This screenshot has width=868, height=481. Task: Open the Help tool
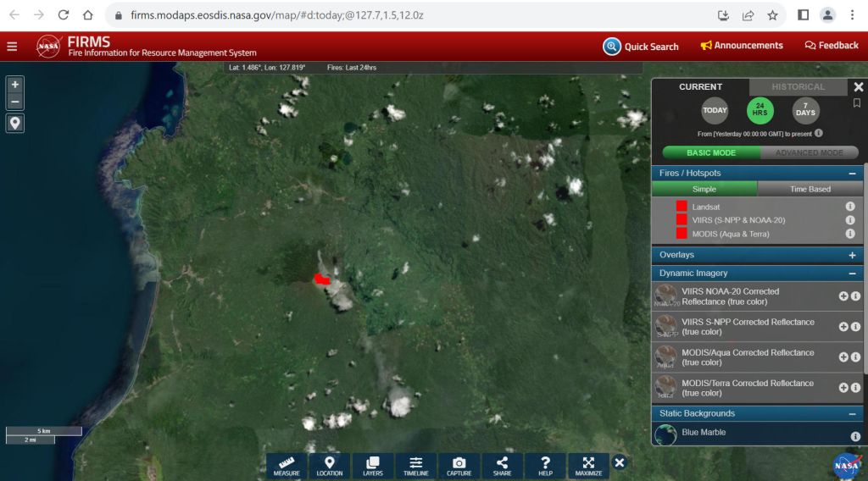pyautogui.click(x=545, y=466)
